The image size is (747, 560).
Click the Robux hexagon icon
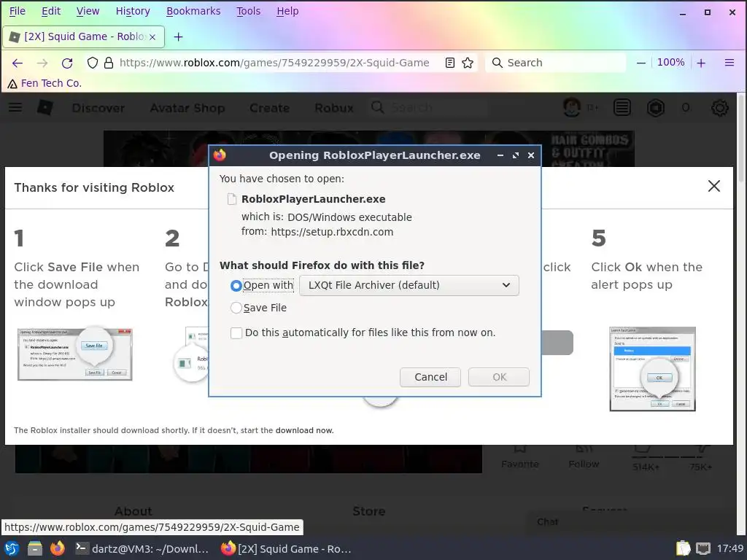click(656, 108)
